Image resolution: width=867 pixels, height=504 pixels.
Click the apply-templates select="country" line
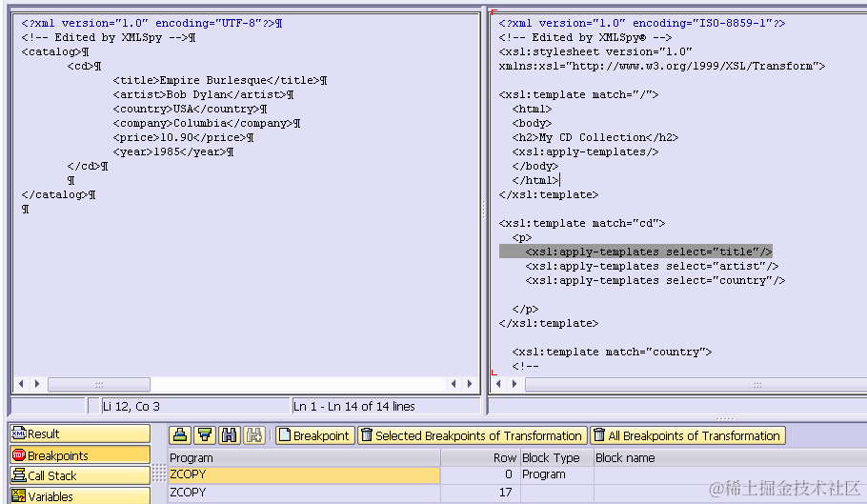(655, 280)
